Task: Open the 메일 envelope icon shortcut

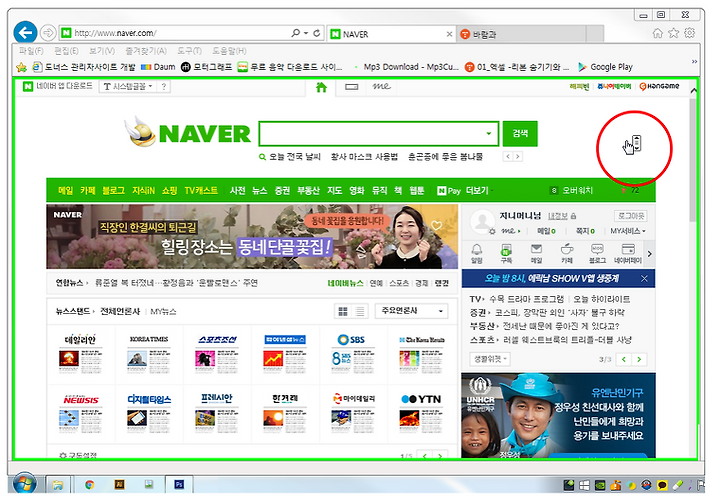Action: tap(536, 253)
